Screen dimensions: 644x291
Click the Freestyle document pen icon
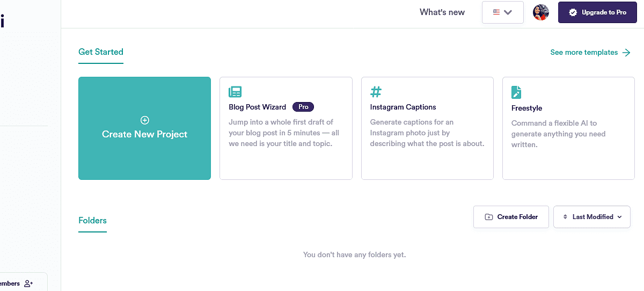[517, 92]
